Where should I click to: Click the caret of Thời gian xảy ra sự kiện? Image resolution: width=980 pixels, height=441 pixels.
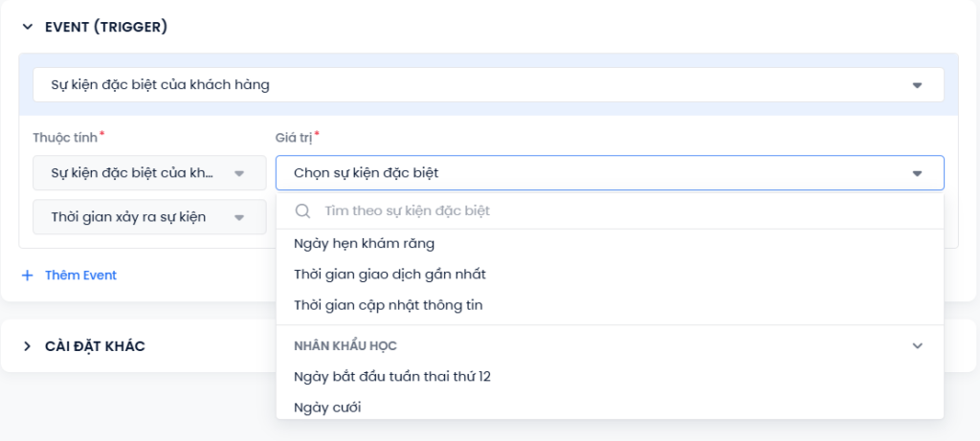pos(238,217)
